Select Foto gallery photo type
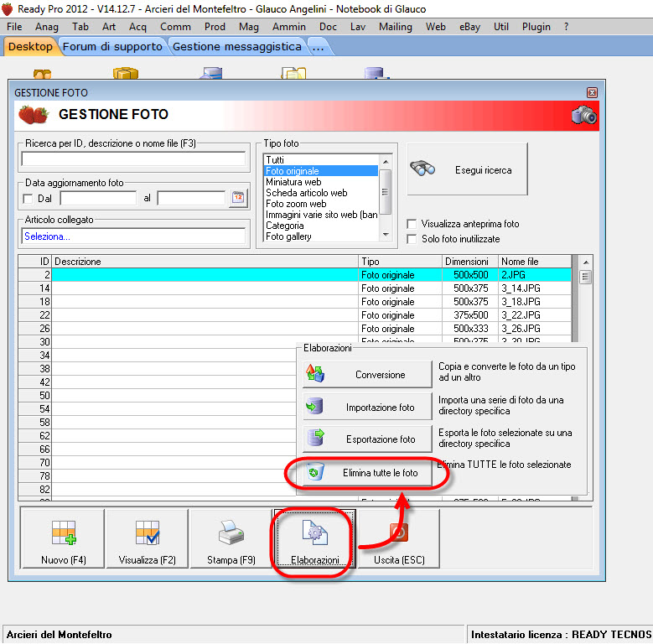Screen dimensions: 653x644 coord(321,236)
